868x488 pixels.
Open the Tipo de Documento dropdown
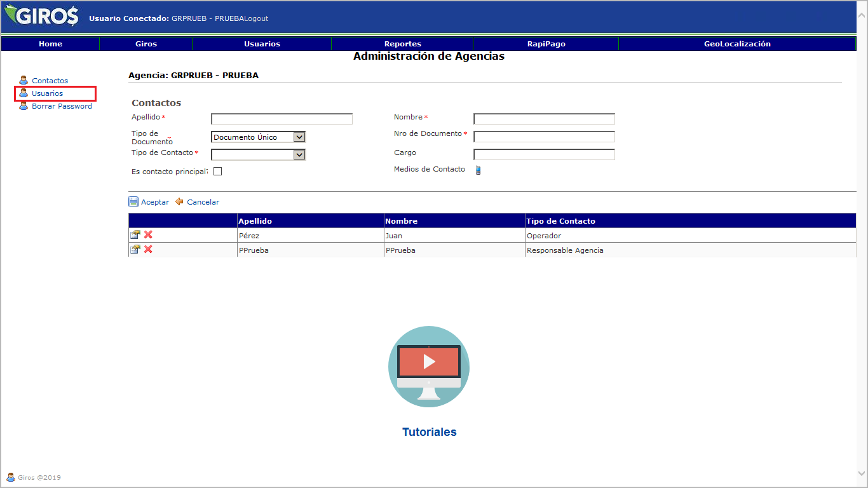pos(258,137)
